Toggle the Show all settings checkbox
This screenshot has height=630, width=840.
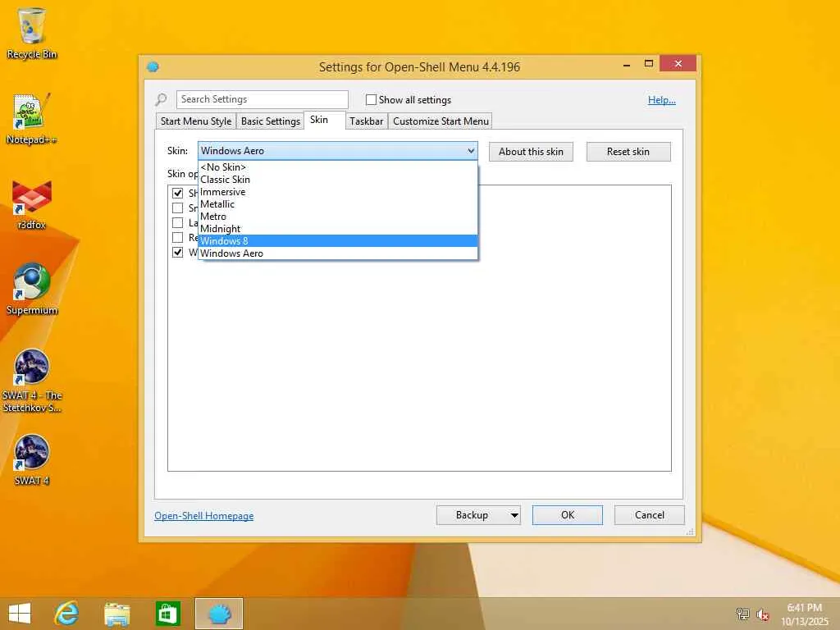coord(371,99)
